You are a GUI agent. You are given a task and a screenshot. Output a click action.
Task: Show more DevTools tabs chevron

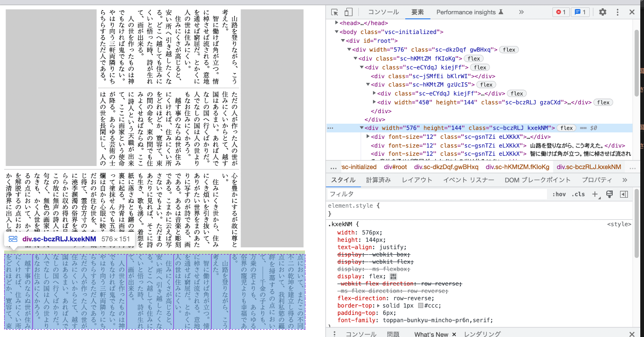click(521, 12)
